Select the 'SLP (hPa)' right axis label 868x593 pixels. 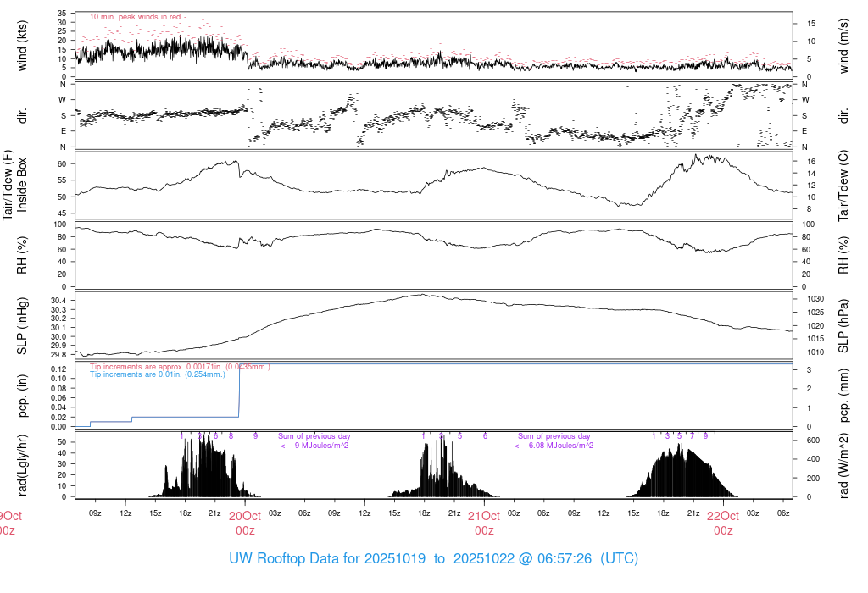(843, 326)
